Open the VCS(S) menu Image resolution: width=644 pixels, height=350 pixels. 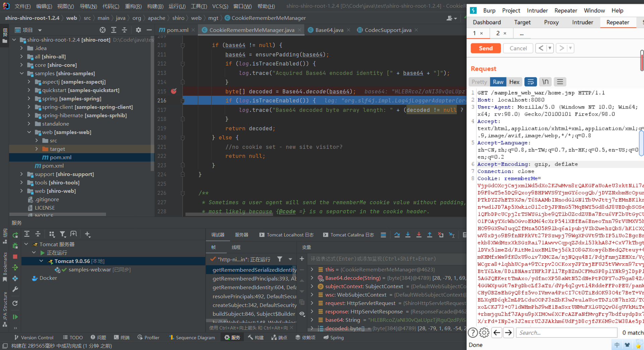pyautogui.click(x=220, y=6)
